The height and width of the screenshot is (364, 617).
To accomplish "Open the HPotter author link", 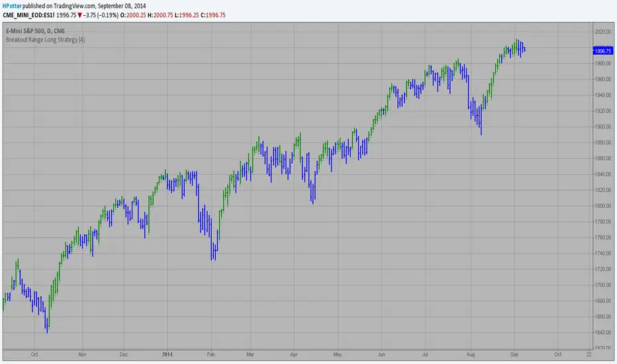I will point(12,6).
